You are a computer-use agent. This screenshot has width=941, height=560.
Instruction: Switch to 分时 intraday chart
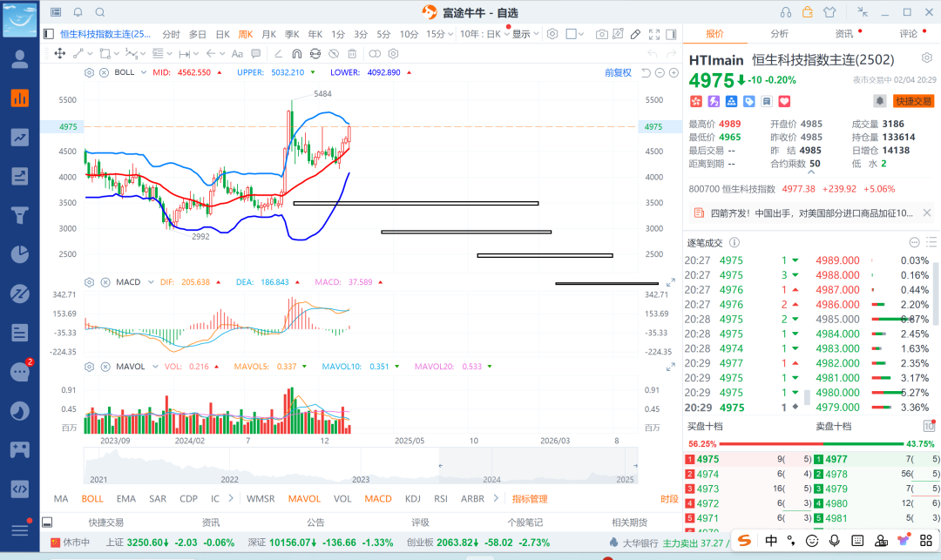(171, 34)
